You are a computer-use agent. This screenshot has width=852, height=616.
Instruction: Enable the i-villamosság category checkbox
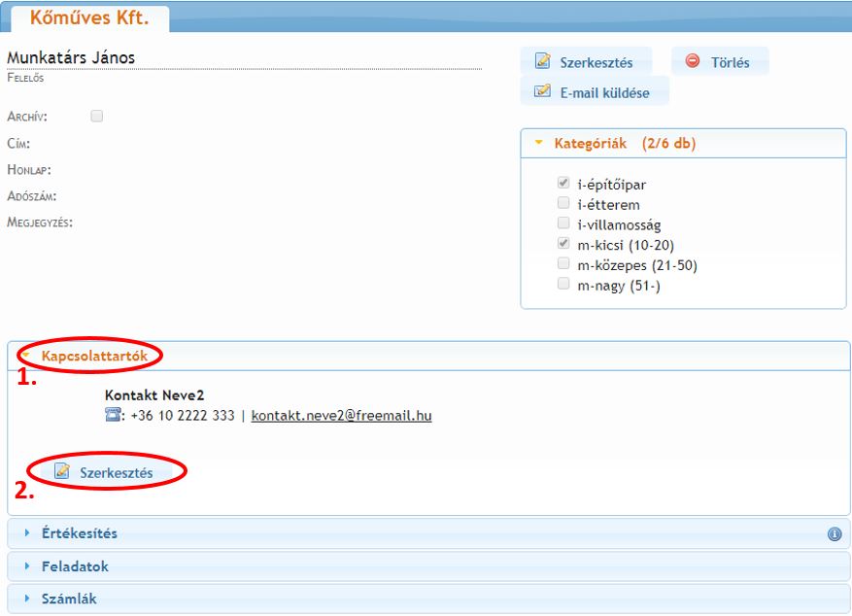[563, 224]
